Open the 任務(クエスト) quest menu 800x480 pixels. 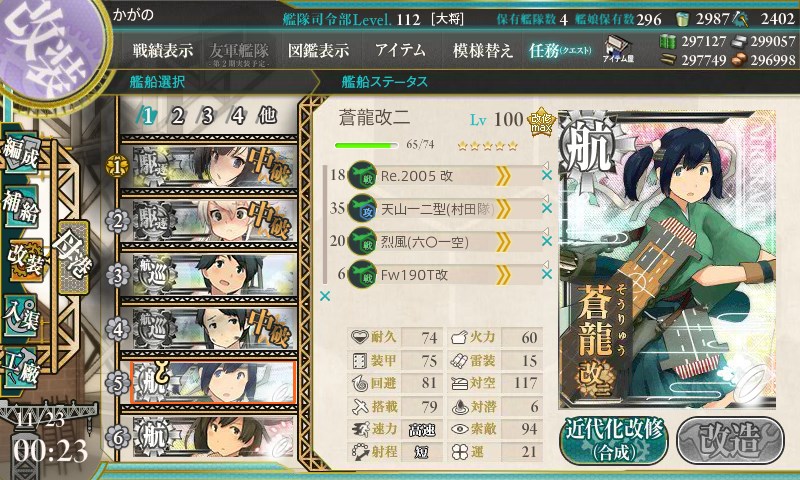click(560, 50)
